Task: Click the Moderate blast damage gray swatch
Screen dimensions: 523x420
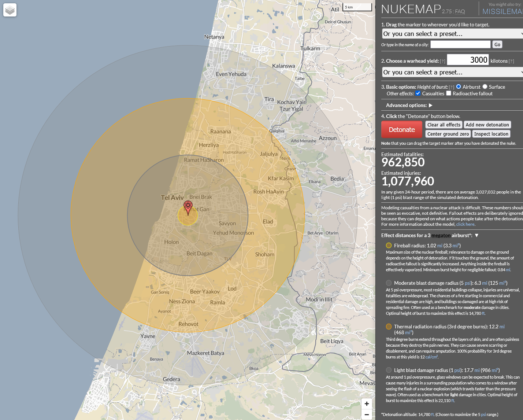Action: click(x=389, y=283)
